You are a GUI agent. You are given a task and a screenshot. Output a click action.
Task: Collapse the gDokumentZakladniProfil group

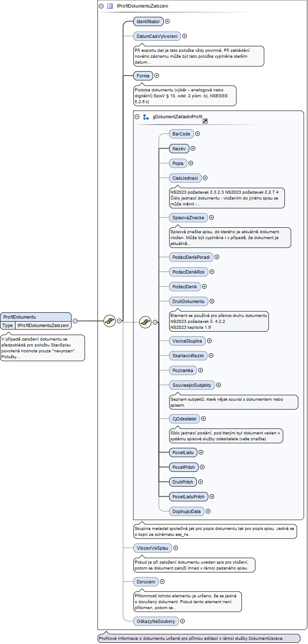click(137, 117)
